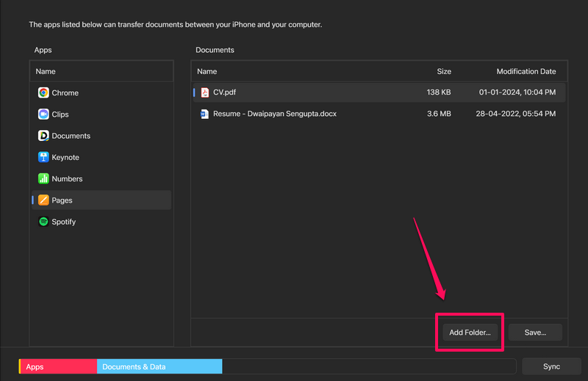Click the Documents & Data storage segment
Viewport: 588px width, 381px height.
click(159, 366)
